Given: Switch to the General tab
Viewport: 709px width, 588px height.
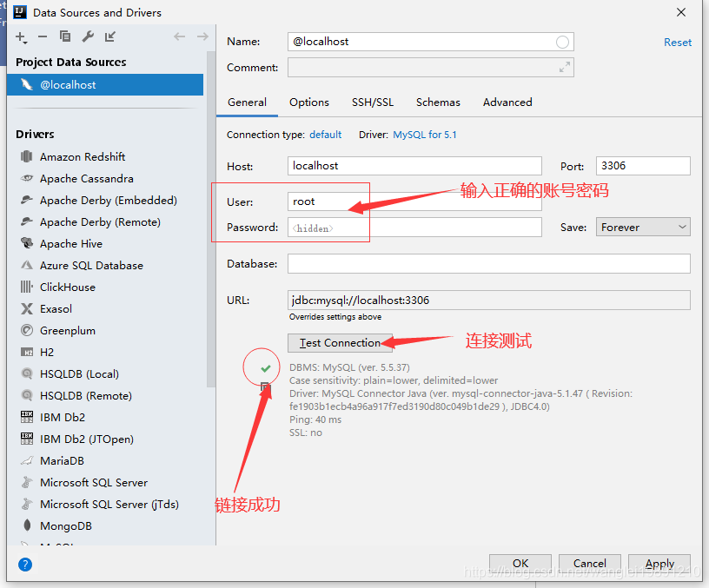Looking at the screenshot, I should click(x=247, y=102).
